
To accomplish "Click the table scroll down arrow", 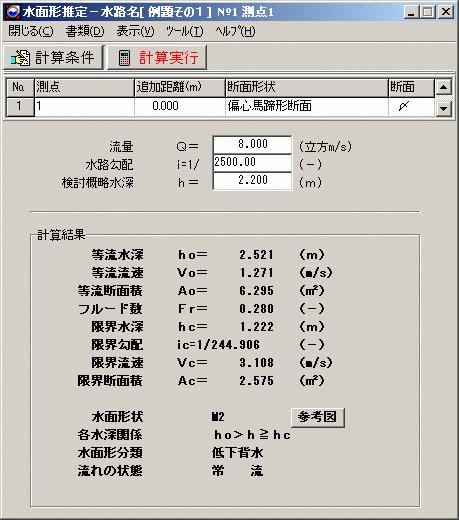I will point(443,108).
